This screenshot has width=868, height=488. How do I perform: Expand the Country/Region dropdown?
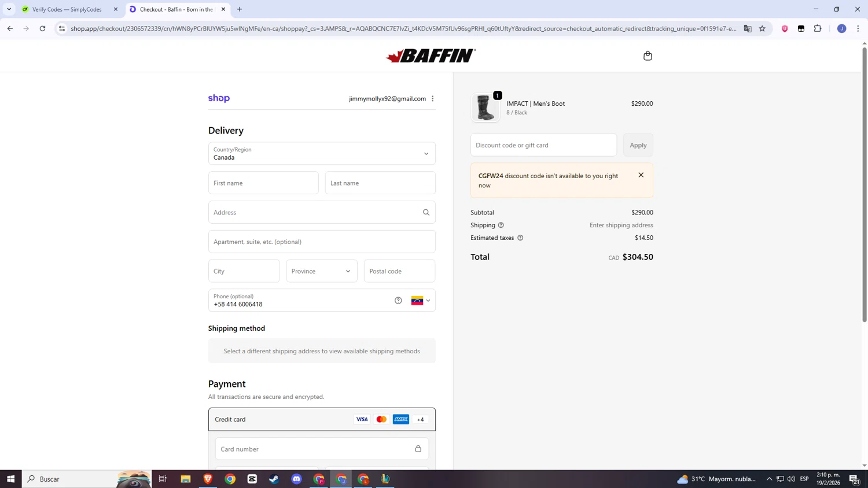(x=322, y=153)
